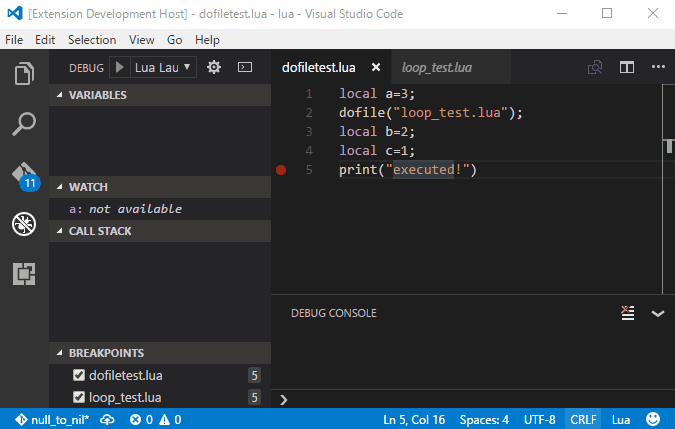The height and width of the screenshot is (429, 675).
Task: Collapse the WATCH section
Action: tap(160, 187)
